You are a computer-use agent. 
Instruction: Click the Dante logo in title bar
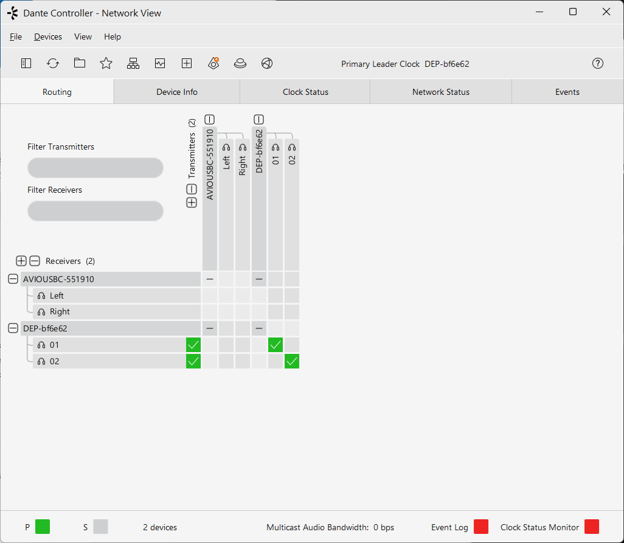point(13,13)
